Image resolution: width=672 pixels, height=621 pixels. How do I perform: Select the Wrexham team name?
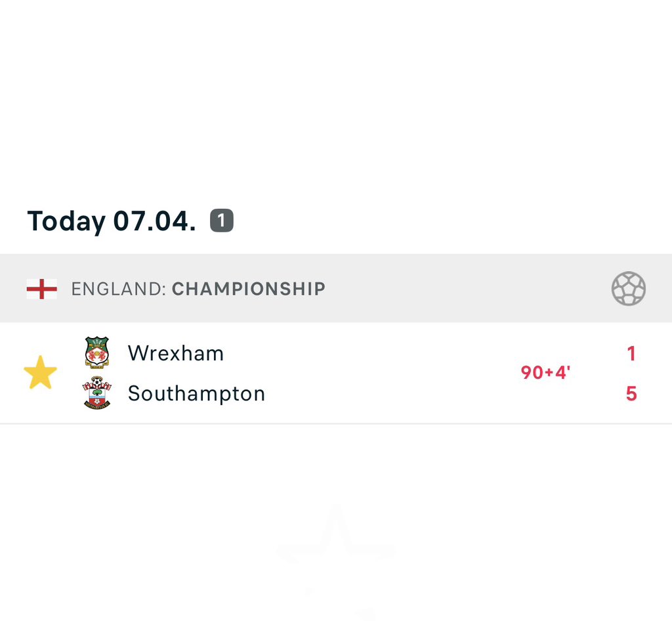pos(176,353)
